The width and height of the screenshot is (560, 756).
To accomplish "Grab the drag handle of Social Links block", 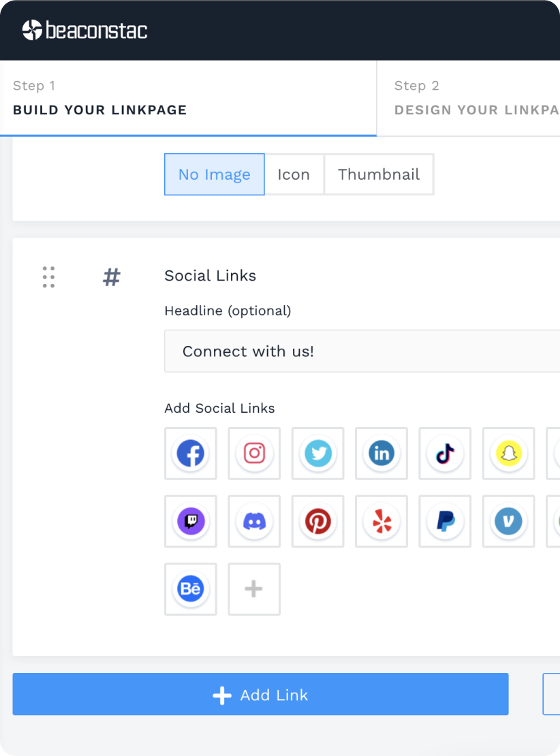I will point(49,277).
